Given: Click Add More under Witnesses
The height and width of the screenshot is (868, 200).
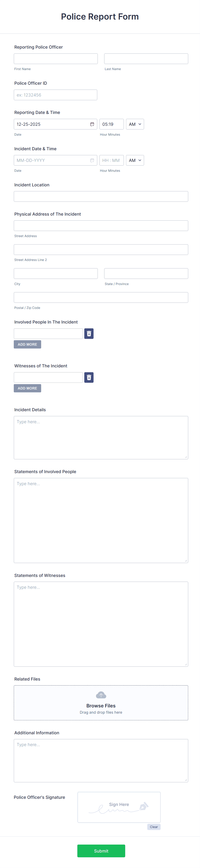Looking at the screenshot, I should coord(27,388).
